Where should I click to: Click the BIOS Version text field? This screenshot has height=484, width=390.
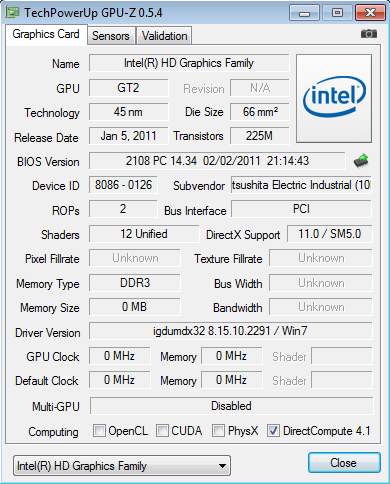point(217,161)
